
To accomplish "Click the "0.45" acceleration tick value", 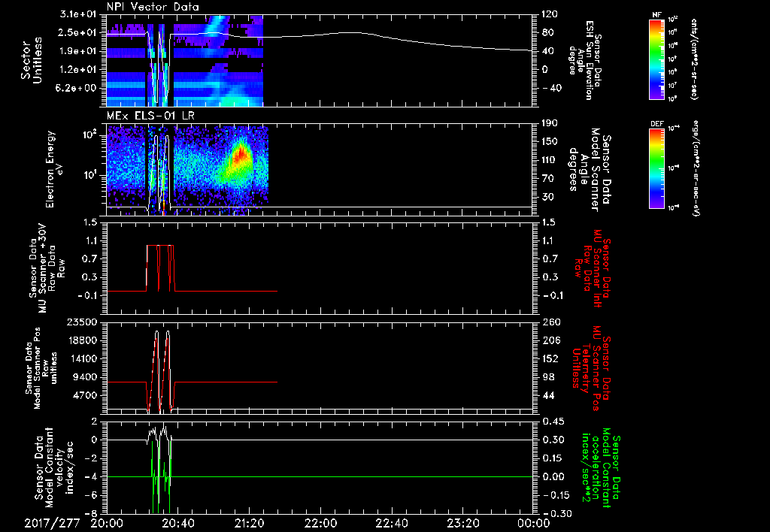I will [x=553, y=422].
